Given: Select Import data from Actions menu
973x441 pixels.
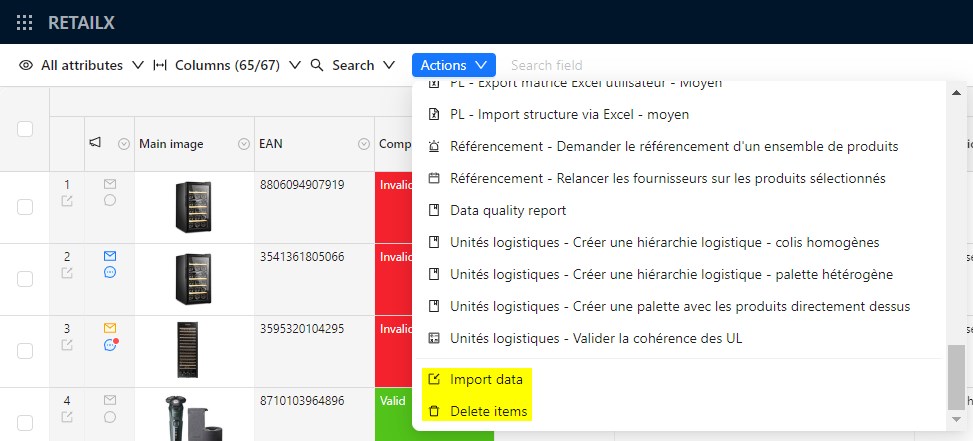Looking at the screenshot, I should tap(485, 379).
